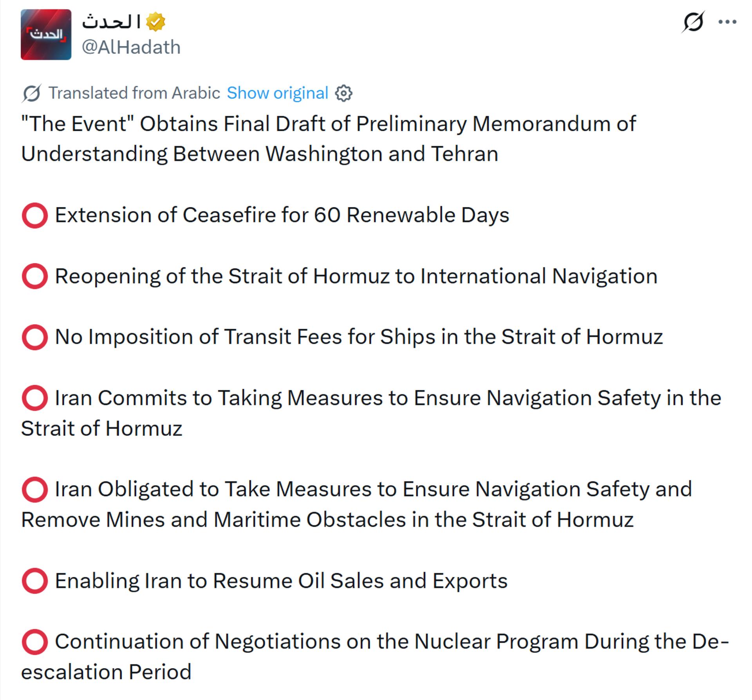Open the AlHadath profile avatar
This screenshot has width=752, height=700.
click(46, 34)
